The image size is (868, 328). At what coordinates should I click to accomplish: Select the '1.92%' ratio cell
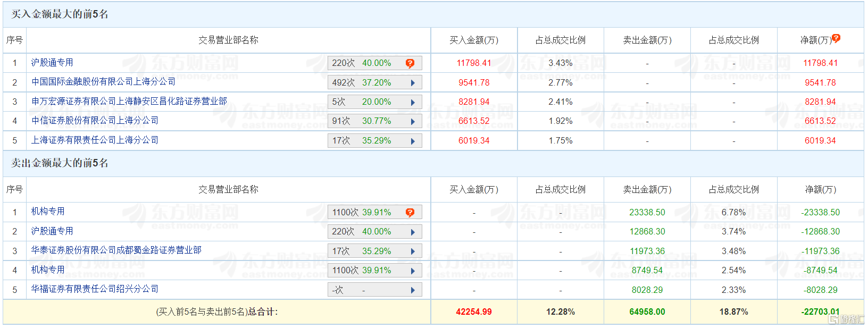coord(561,121)
